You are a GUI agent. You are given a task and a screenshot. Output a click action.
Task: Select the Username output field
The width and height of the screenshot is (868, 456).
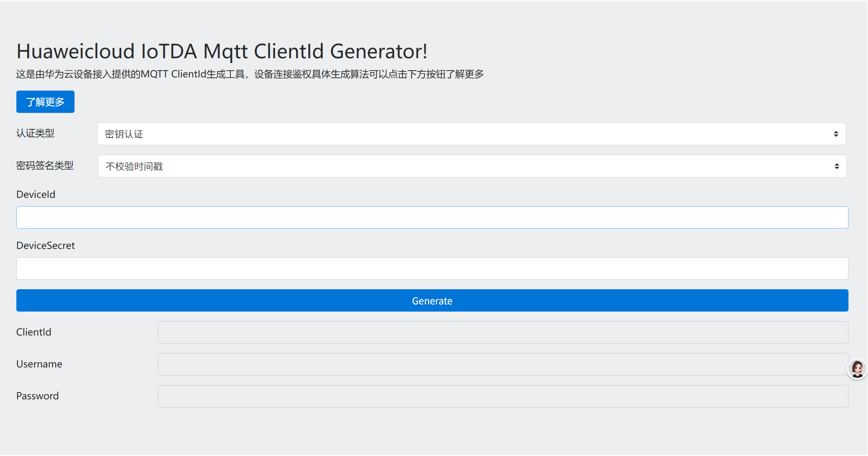pos(503,364)
